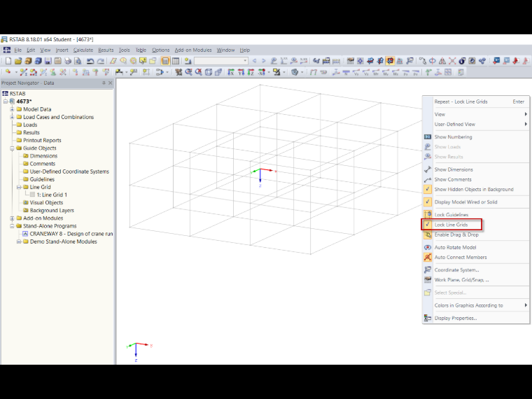
Task: Select Printout Reports tree folder
Action: (x=42, y=141)
